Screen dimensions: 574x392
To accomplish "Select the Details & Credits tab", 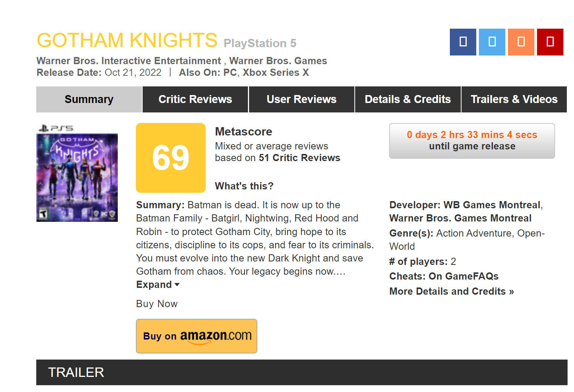I will [408, 99].
